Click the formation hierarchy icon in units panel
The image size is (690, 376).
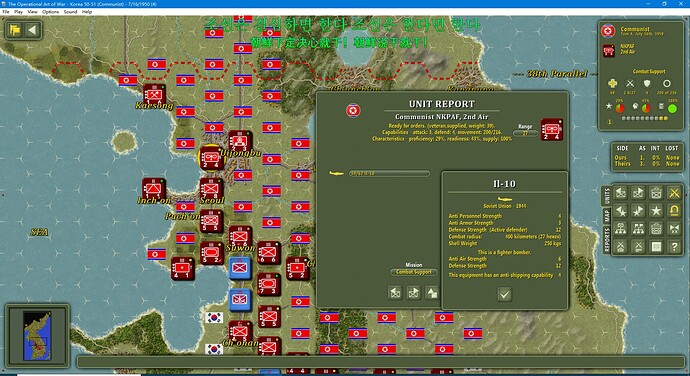tap(620, 229)
